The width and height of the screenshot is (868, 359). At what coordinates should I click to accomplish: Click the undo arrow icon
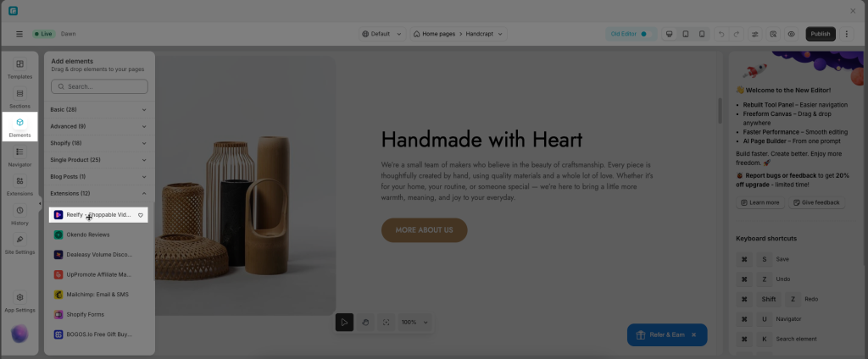point(721,34)
